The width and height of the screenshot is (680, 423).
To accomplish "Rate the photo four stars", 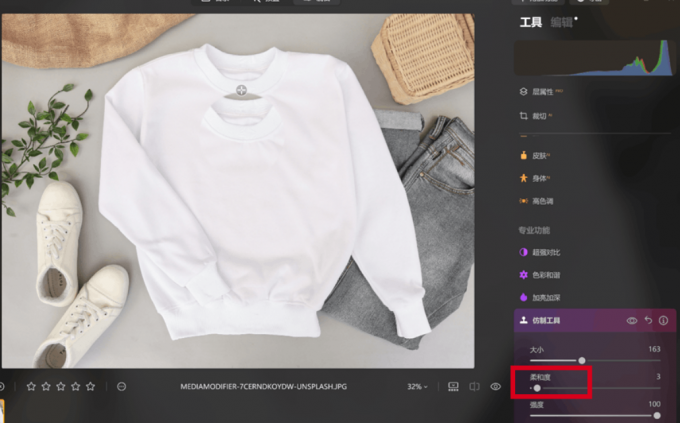I will click(x=75, y=386).
